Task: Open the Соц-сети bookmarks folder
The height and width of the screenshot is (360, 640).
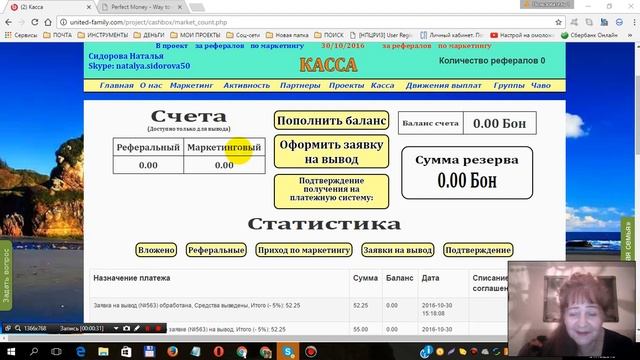Action: [x=243, y=35]
